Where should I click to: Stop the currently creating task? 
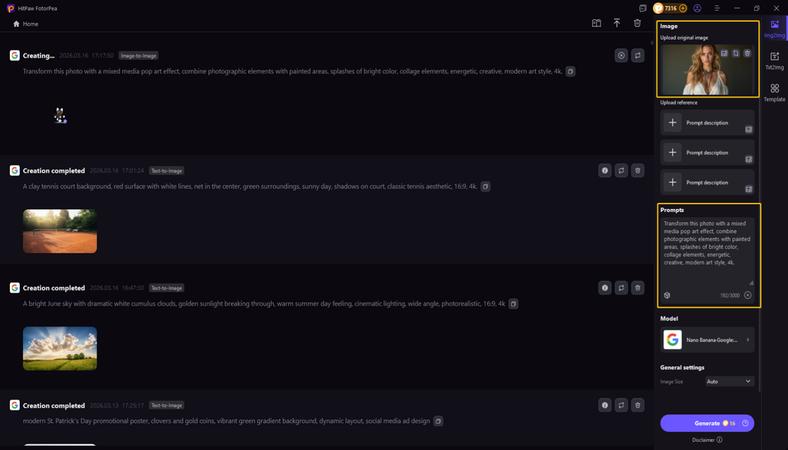coord(621,56)
